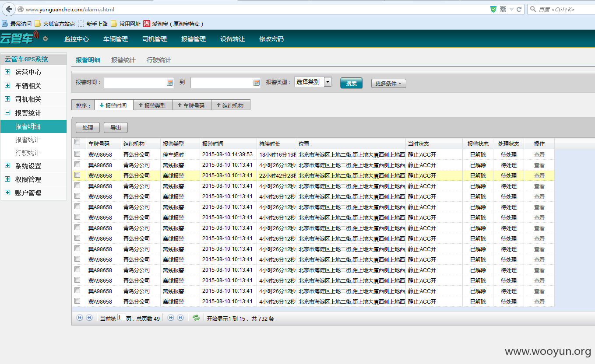The width and height of the screenshot is (595, 364).
Task: Expand the 账户管理 tree node
Action: (x=7, y=193)
